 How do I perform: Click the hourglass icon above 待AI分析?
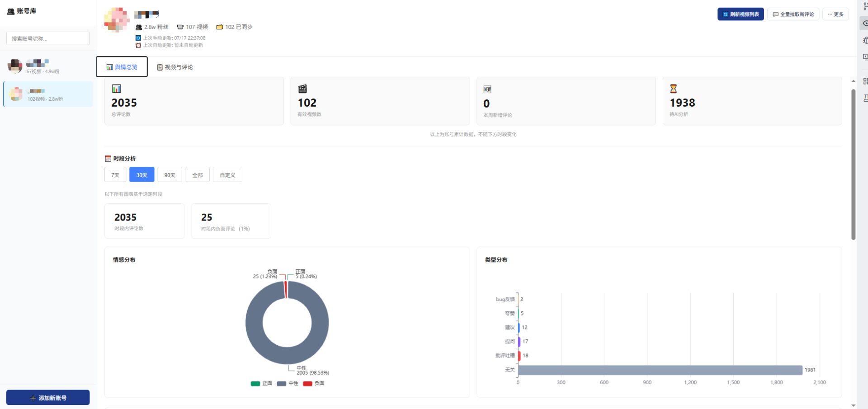pyautogui.click(x=674, y=89)
